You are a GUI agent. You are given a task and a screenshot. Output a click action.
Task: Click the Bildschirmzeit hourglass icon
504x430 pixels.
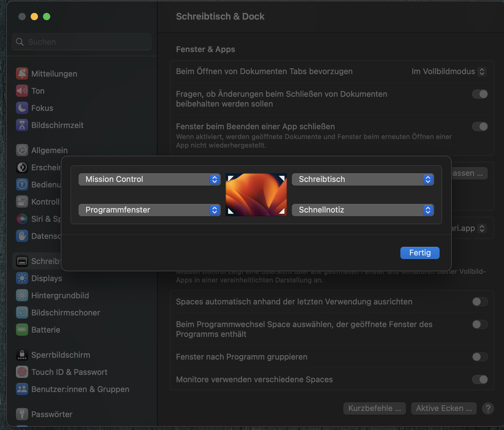(x=22, y=125)
